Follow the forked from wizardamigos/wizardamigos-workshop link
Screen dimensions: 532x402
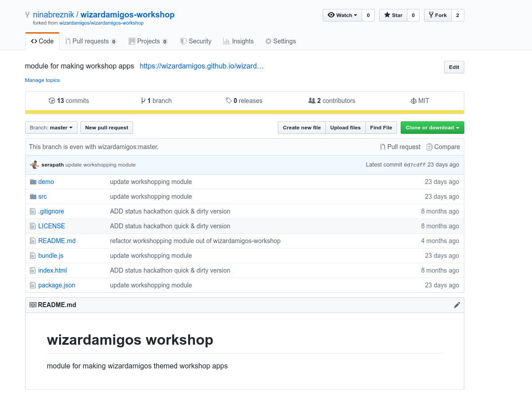[x=101, y=23]
